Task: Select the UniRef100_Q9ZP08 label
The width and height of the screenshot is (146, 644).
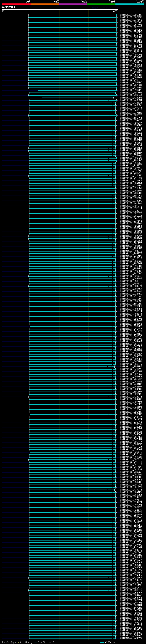Action: (x=131, y=319)
